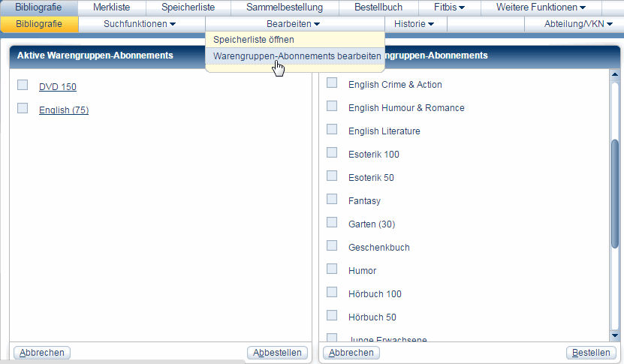The height and width of the screenshot is (364, 624).
Task: Tick the English (75) checkbox
Action: [x=23, y=109]
